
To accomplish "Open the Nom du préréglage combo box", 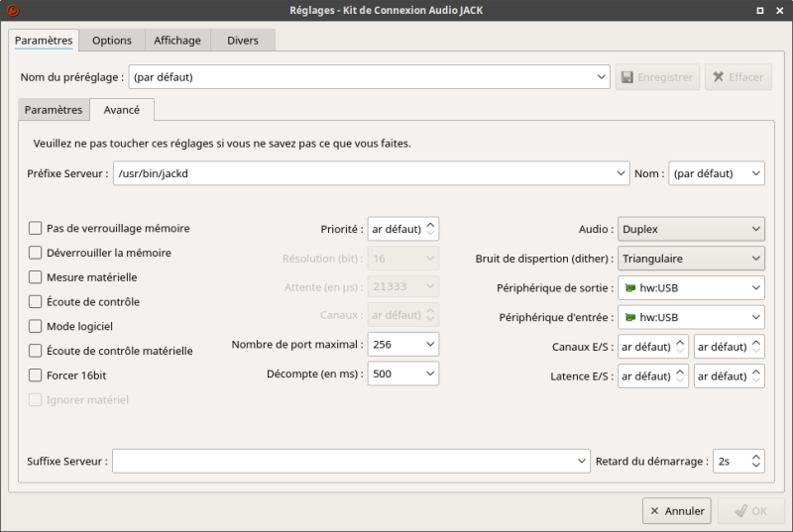I will click(x=369, y=77).
